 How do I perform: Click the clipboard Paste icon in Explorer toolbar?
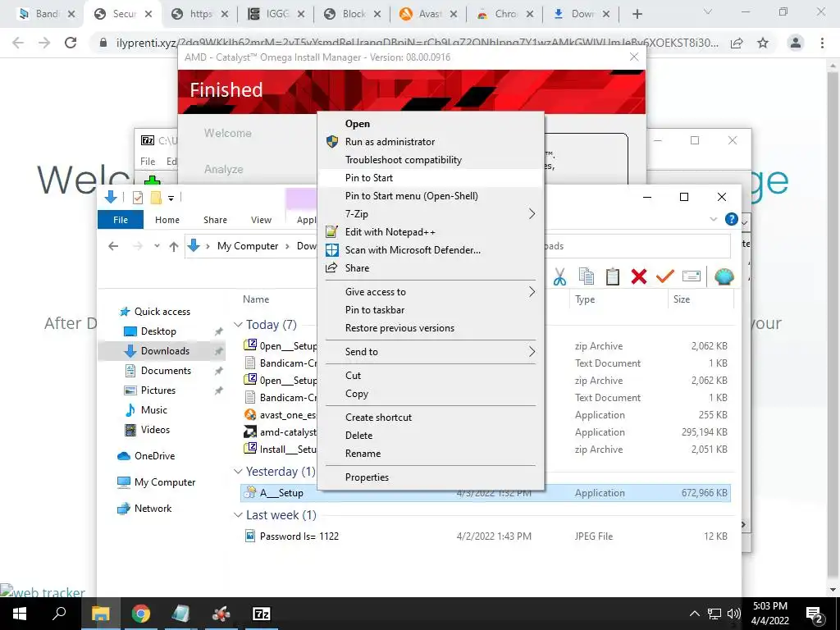click(612, 276)
